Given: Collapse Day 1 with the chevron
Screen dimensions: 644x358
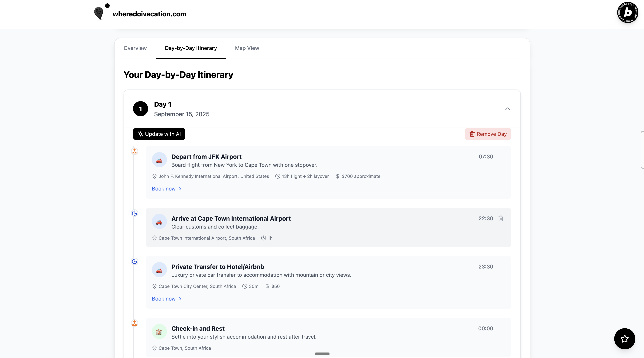Looking at the screenshot, I should tap(507, 109).
